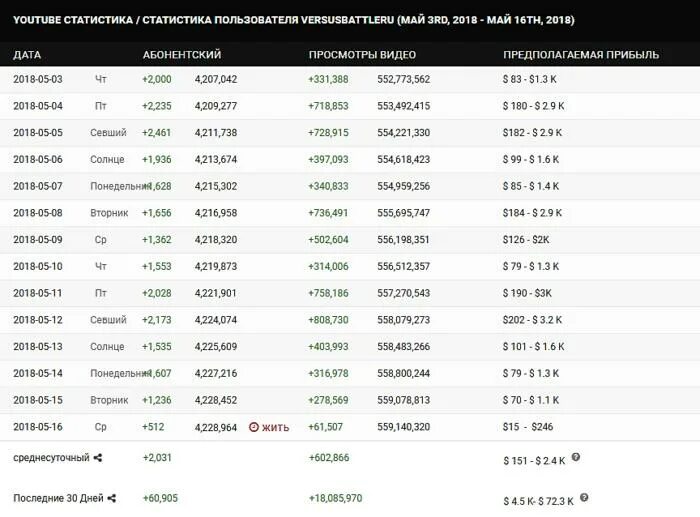Click total views 559,140,320

[x=404, y=427]
